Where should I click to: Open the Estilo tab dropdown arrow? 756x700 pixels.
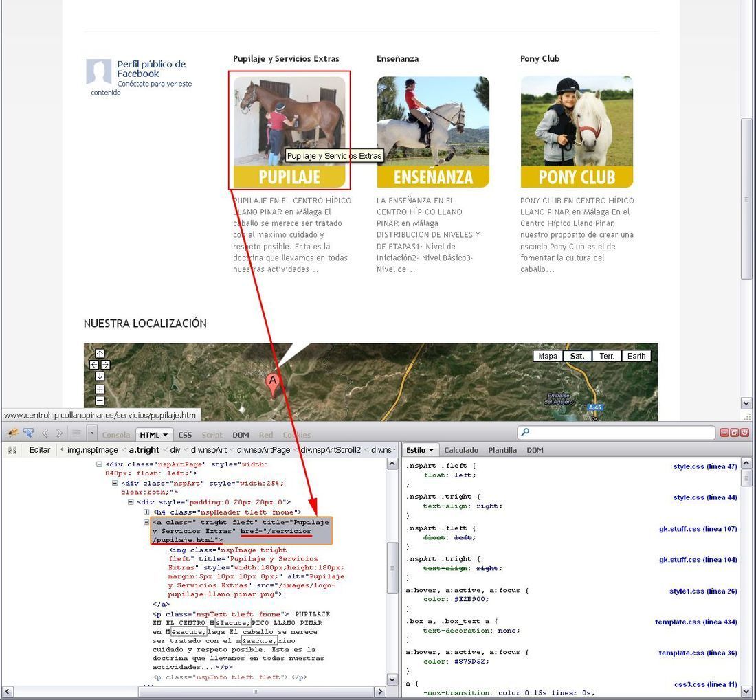click(431, 450)
